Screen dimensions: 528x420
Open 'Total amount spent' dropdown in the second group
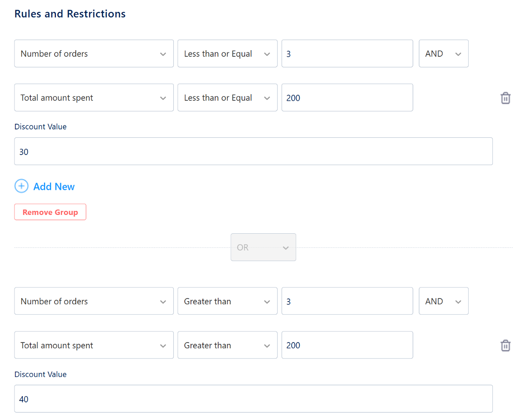(94, 346)
